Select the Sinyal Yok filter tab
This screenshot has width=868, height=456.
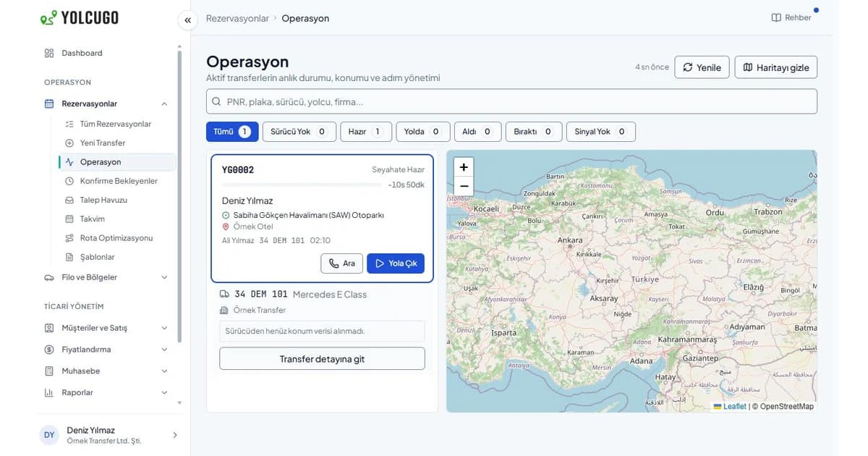(601, 132)
